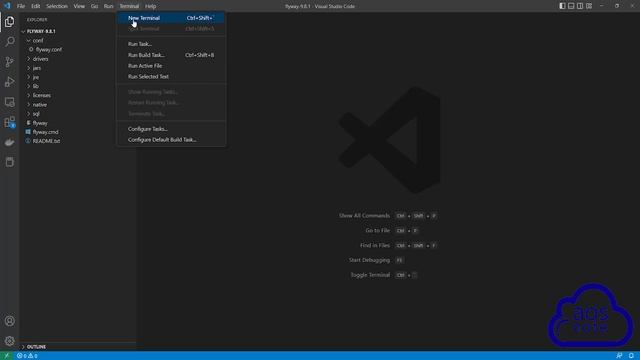The height and width of the screenshot is (360, 640).
Task: Expand the drivers folder
Action: (40, 59)
